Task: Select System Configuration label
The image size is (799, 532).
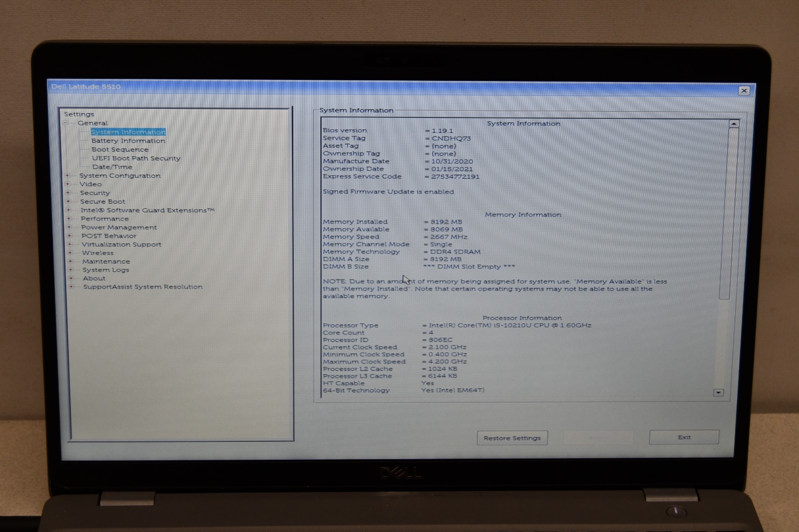Action: [x=120, y=176]
